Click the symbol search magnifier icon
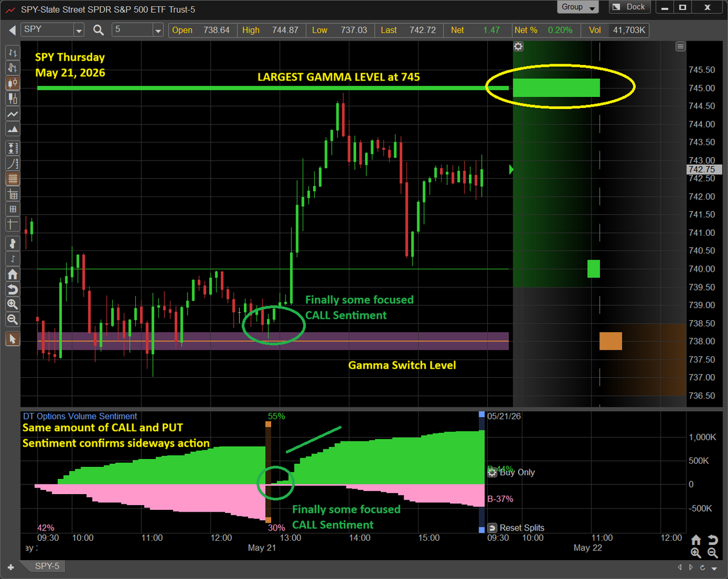Viewport: 728px width, 579px height. pos(98,30)
